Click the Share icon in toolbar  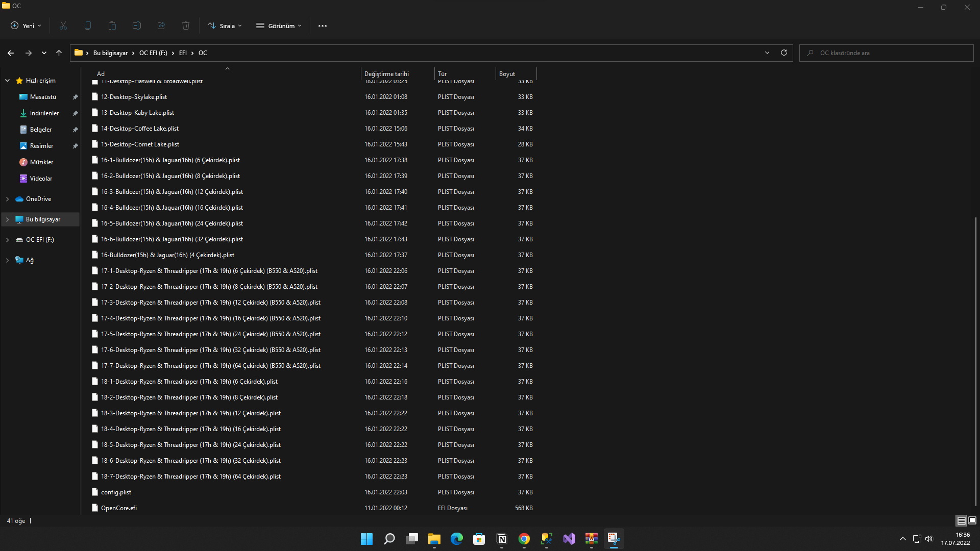161,26
